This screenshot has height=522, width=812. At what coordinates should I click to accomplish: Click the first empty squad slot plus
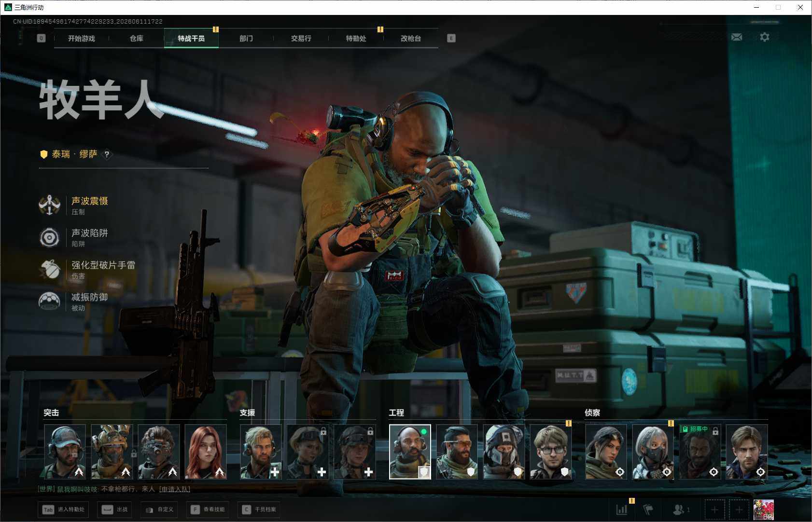714,509
